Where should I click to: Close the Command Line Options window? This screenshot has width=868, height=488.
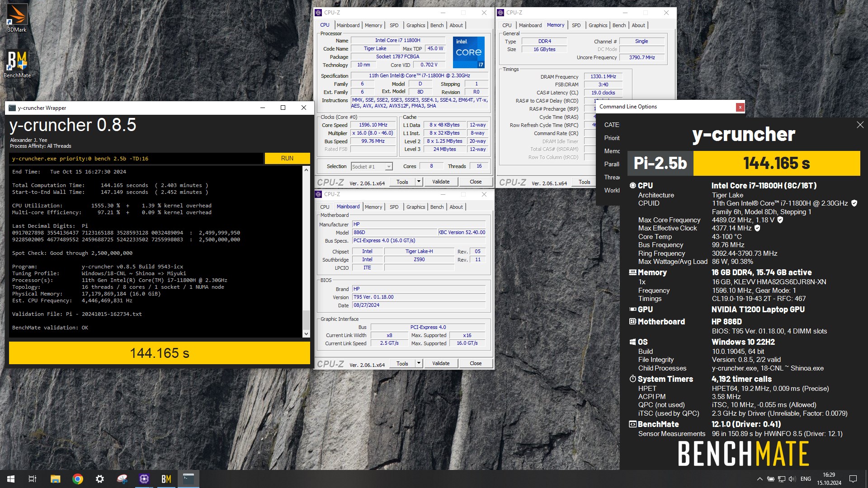coord(740,107)
